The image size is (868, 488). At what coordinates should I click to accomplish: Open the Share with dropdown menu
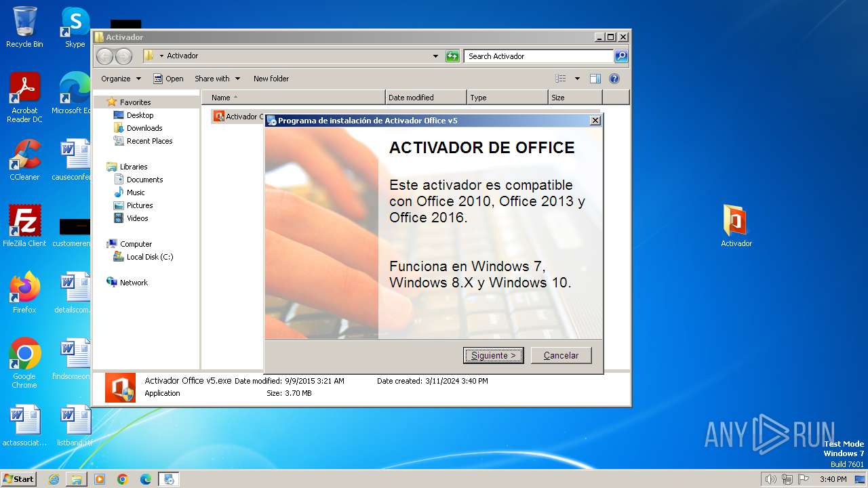click(217, 79)
